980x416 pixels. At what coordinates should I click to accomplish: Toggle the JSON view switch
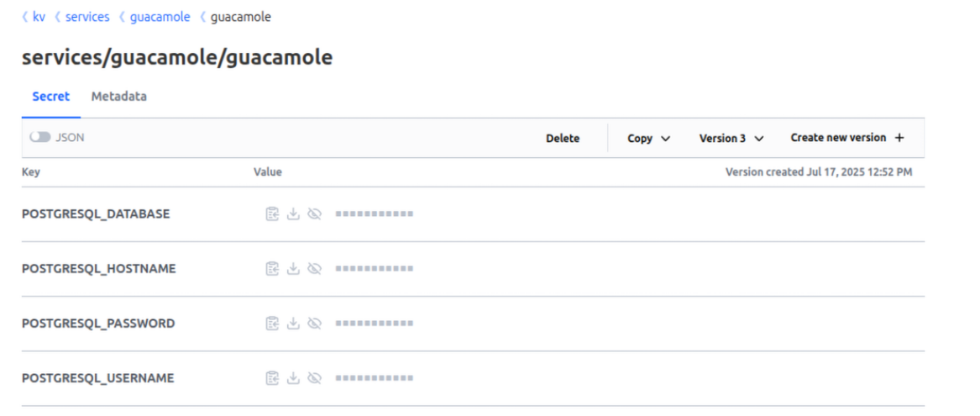pyautogui.click(x=40, y=138)
